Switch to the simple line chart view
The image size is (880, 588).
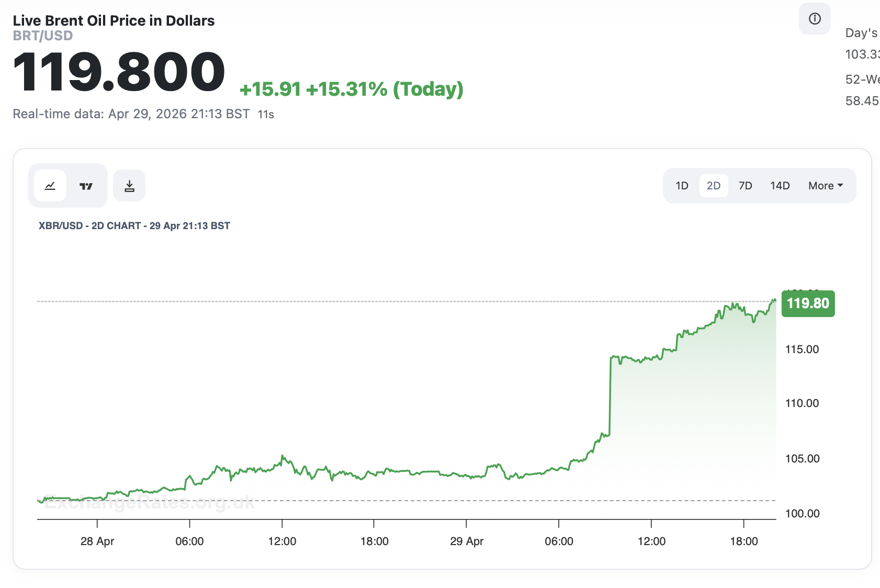50,186
